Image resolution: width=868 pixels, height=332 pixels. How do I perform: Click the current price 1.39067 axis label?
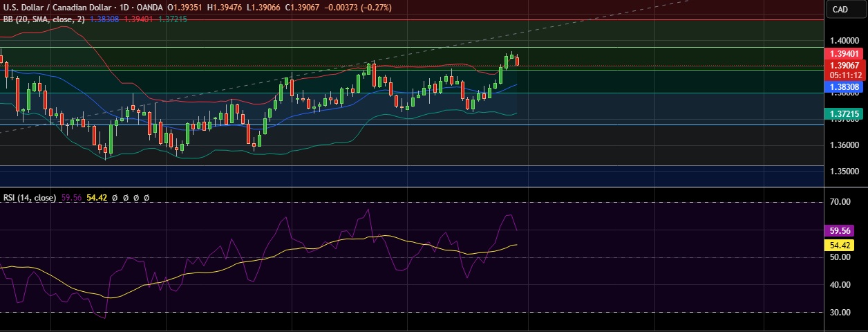pos(845,65)
